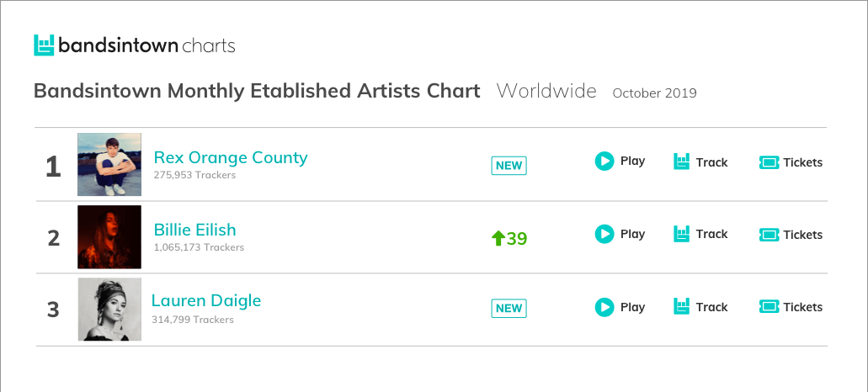Screen dimensions: 868x392
Task: Get tickets for Billie Eilish
Action: point(791,235)
